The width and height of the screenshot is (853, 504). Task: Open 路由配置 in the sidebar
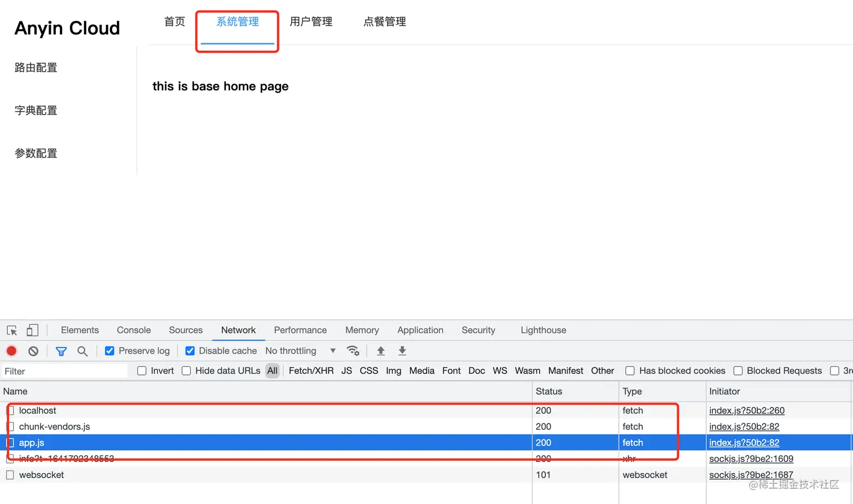(x=36, y=68)
